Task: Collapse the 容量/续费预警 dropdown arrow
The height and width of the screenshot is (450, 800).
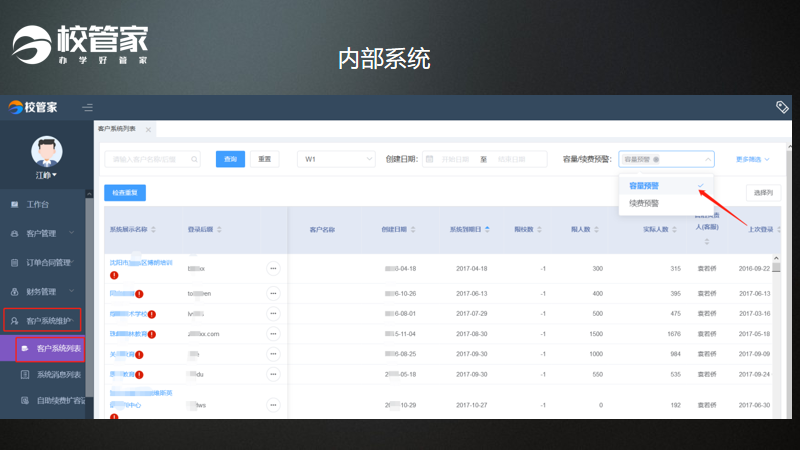Action: 708,160
